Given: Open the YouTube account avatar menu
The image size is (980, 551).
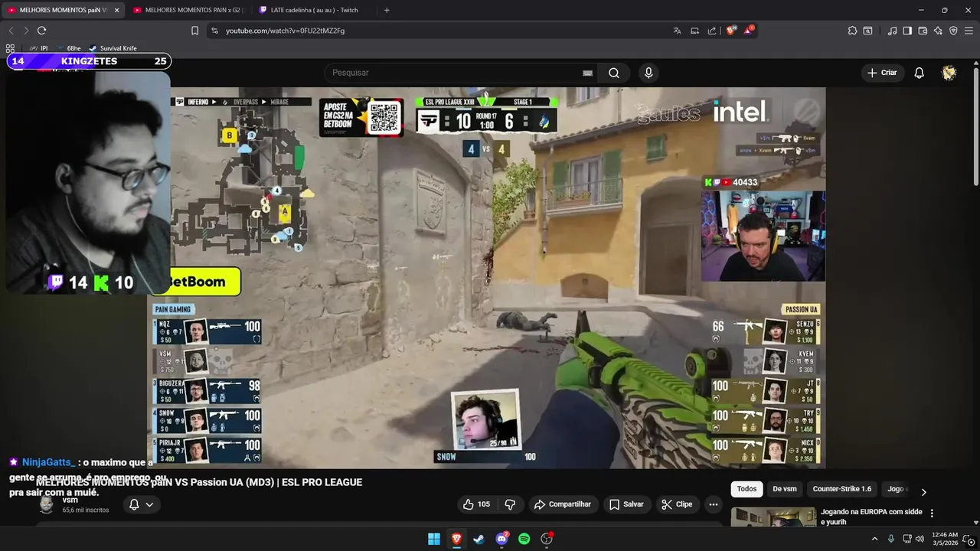Looking at the screenshot, I should pos(949,73).
